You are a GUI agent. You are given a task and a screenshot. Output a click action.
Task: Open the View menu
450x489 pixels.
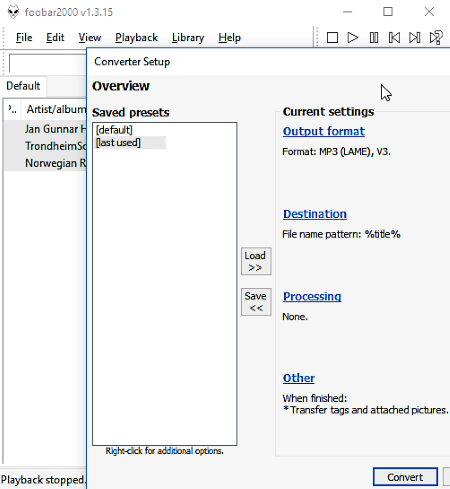pyautogui.click(x=90, y=38)
